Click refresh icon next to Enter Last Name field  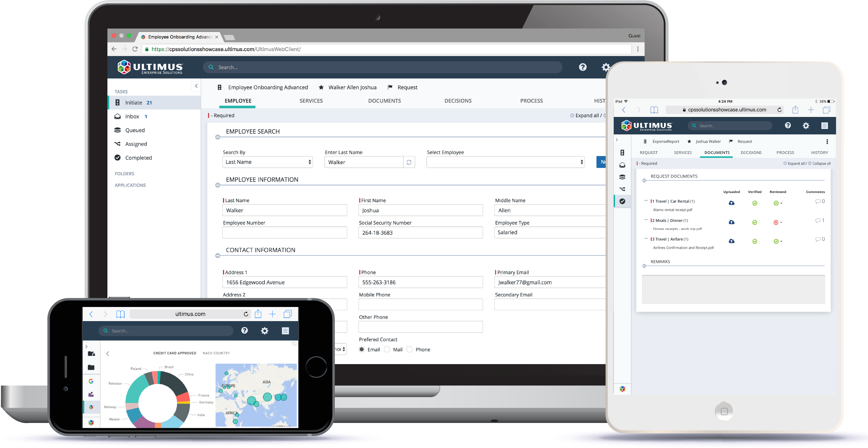point(409,162)
